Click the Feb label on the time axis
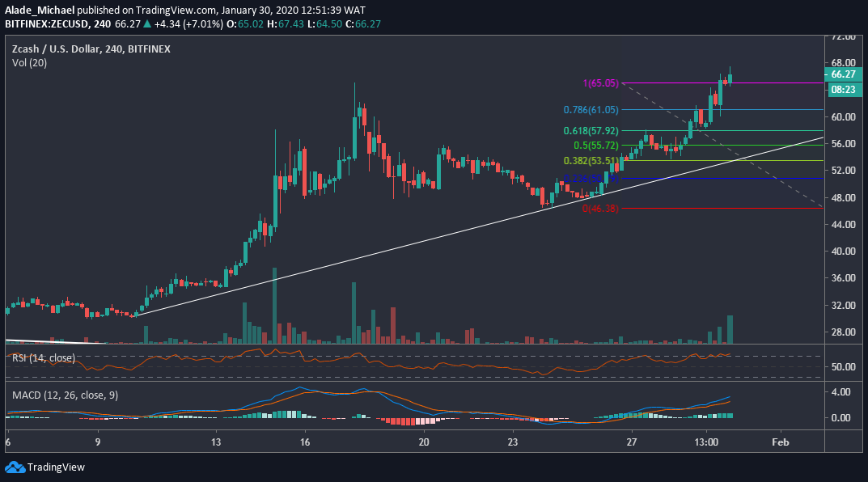The width and height of the screenshot is (868, 482). (779, 442)
